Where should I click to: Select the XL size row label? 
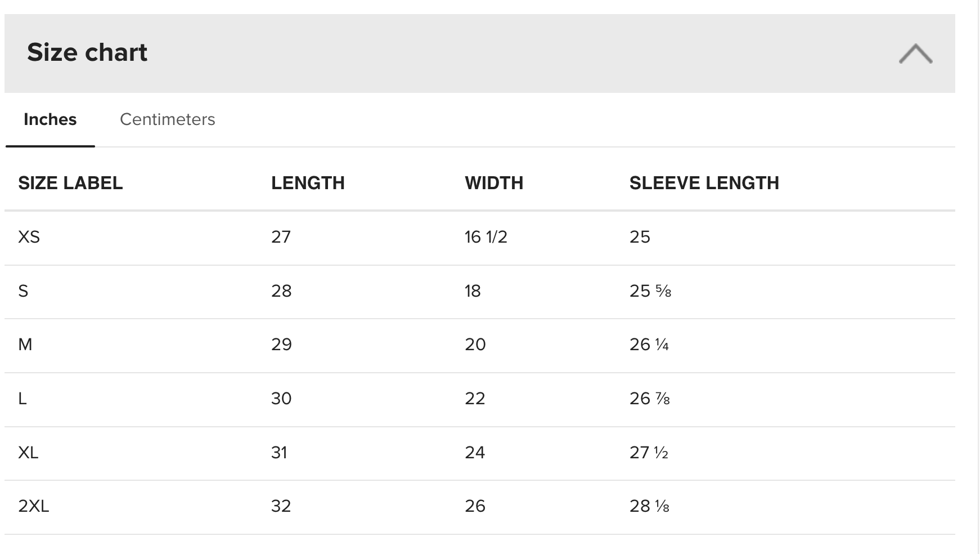tap(28, 453)
